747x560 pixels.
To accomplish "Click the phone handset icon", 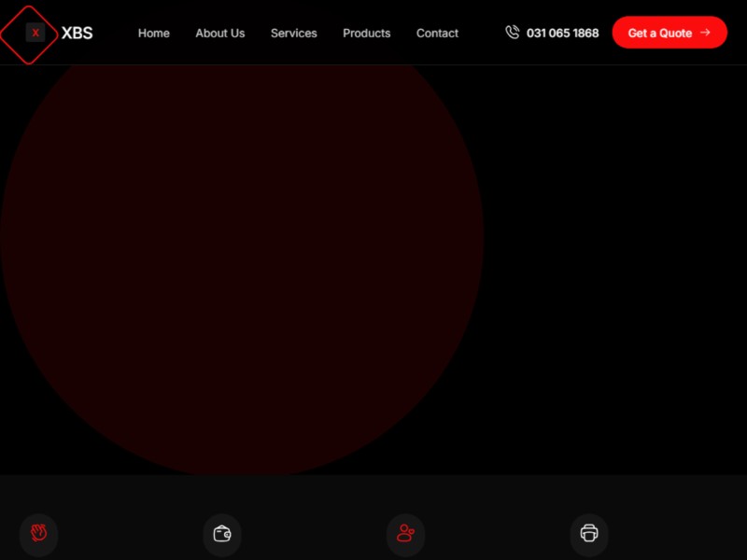I will [x=512, y=33].
